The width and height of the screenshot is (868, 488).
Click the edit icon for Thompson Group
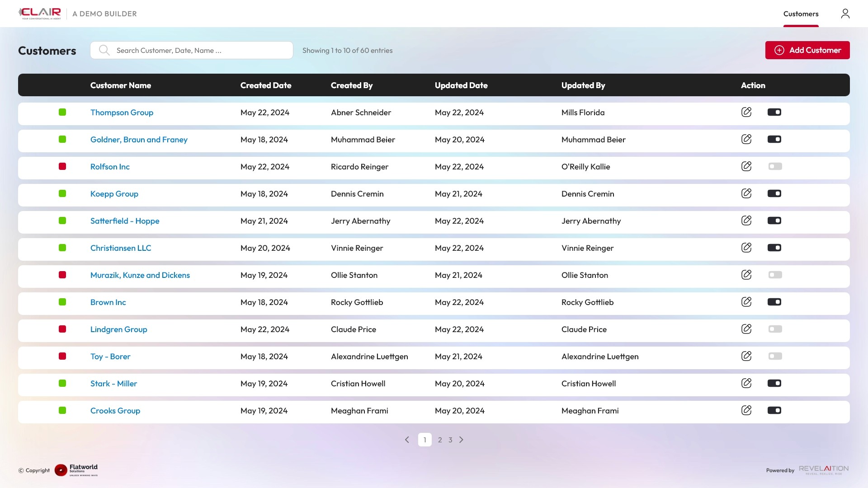point(746,112)
